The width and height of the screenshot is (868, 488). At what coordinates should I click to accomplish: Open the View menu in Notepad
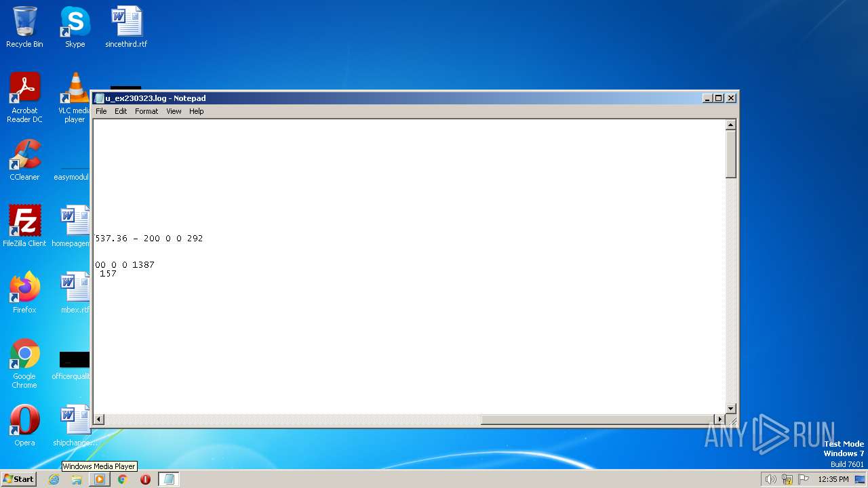click(174, 111)
